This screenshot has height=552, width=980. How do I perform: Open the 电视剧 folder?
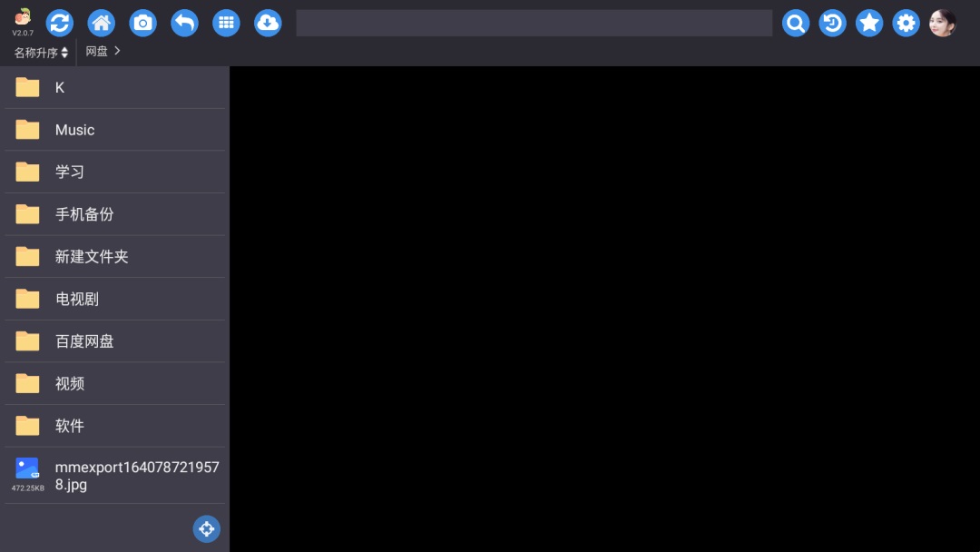(115, 299)
